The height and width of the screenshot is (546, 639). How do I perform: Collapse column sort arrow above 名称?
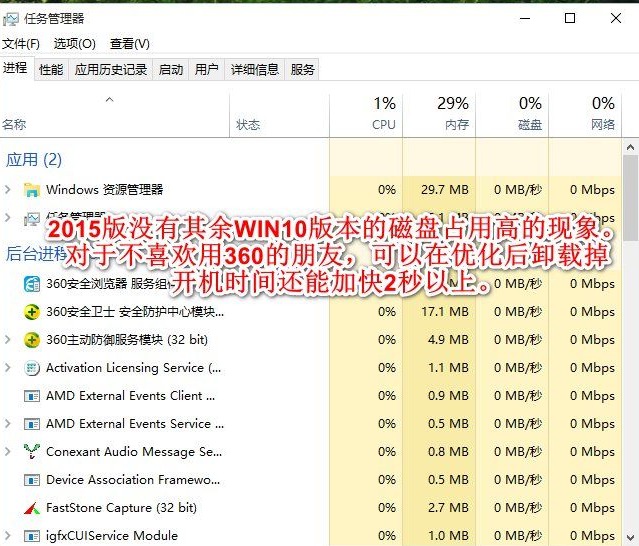point(109,99)
